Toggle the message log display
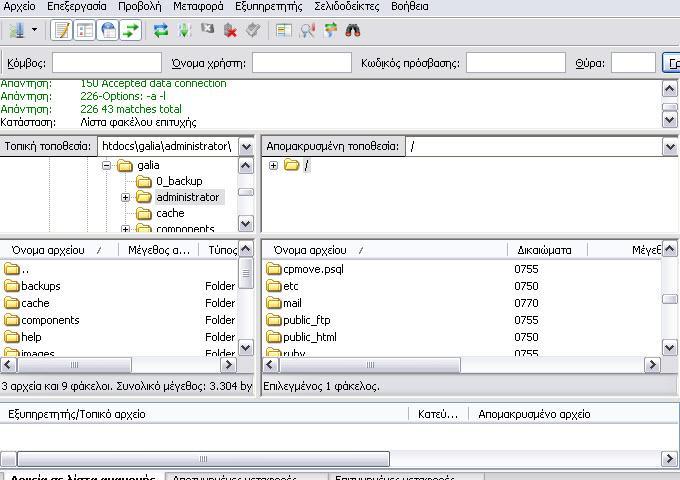680x480 pixels. [62, 30]
